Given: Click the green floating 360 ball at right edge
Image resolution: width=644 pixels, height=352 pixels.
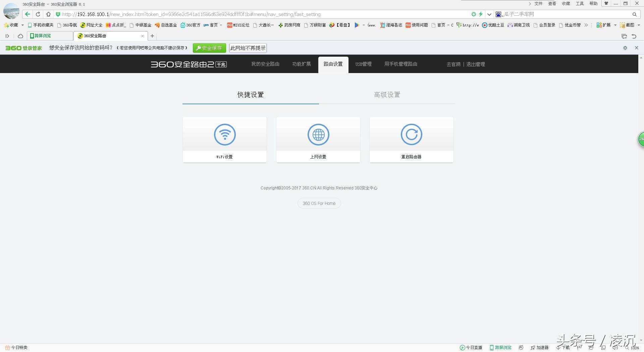Looking at the screenshot, I should 641,139.
